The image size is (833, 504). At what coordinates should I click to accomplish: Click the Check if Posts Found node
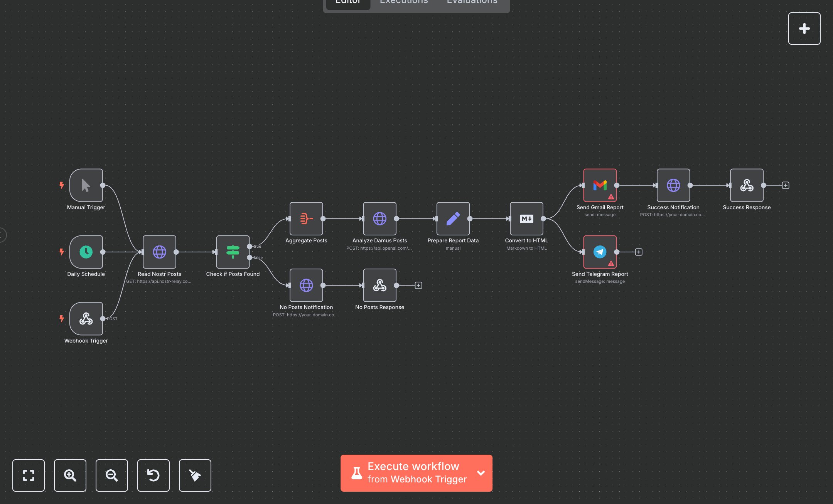[233, 252]
